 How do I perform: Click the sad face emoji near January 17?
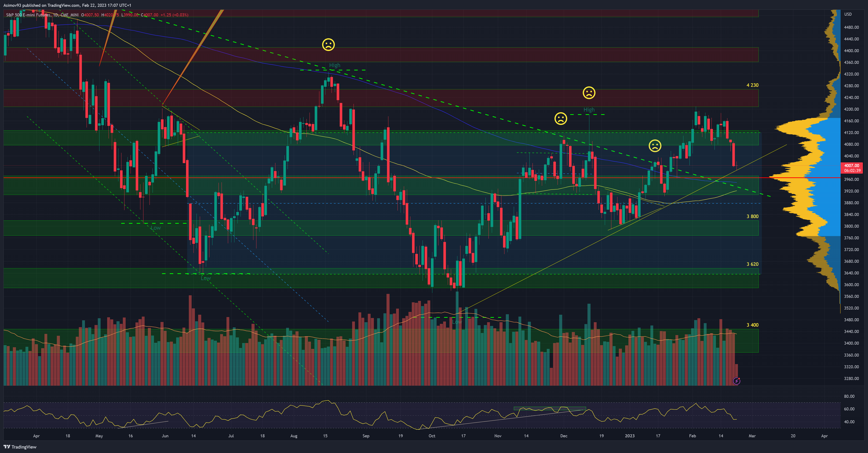click(x=655, y=146)
